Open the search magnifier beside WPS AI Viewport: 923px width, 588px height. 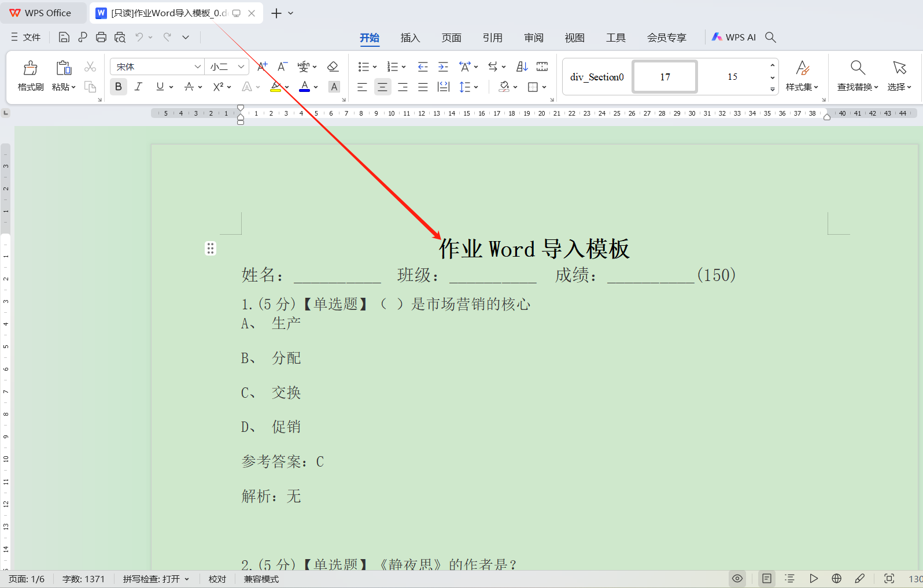point(770,38)
